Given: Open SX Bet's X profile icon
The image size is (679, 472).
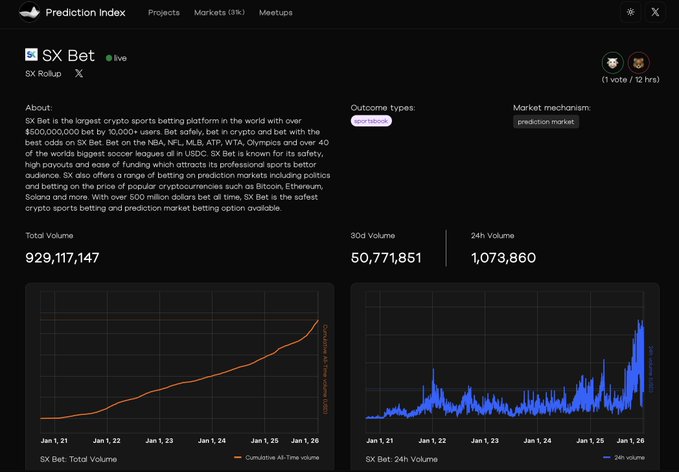Looking at the screenshot, I should [x=79, y=74].
